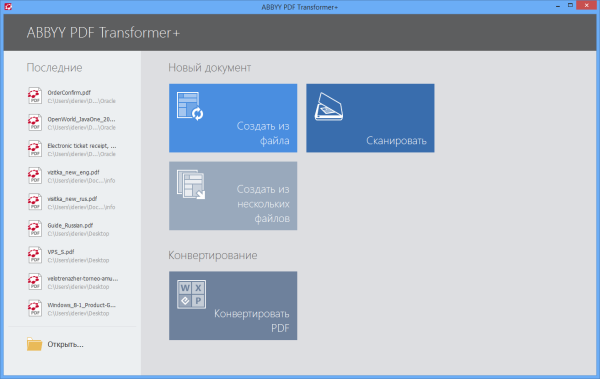The height and width of the screenshot is (379, 600).
Task: Click PDF icon beside vizitka_new_eng.pdf
Action: [x=34, y=175]
